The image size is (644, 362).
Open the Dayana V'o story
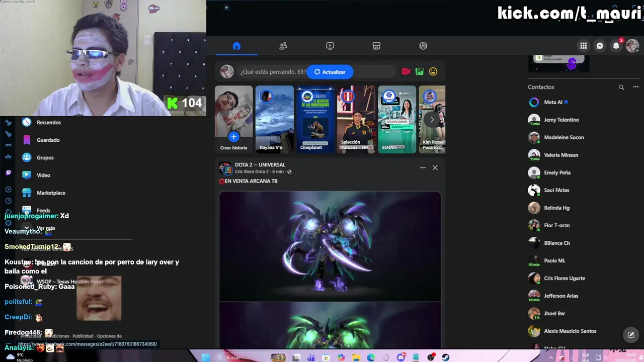[274, 119]
